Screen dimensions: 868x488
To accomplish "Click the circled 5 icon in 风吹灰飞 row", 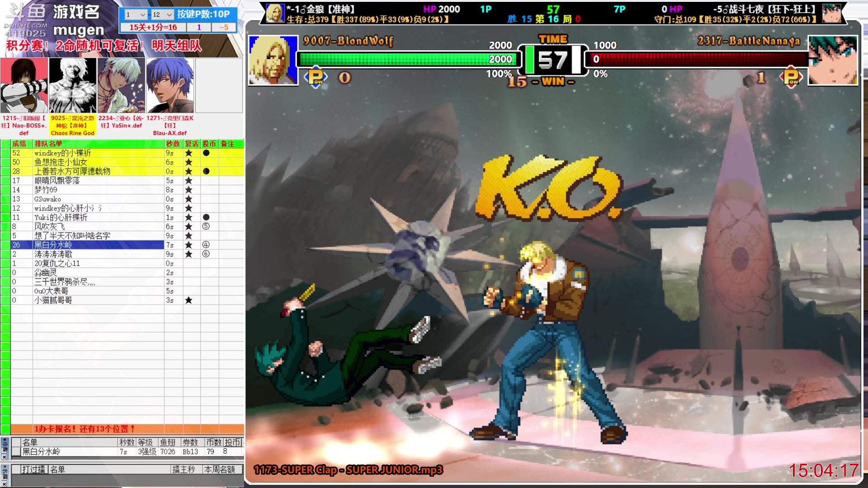I will tap(206, 226).
